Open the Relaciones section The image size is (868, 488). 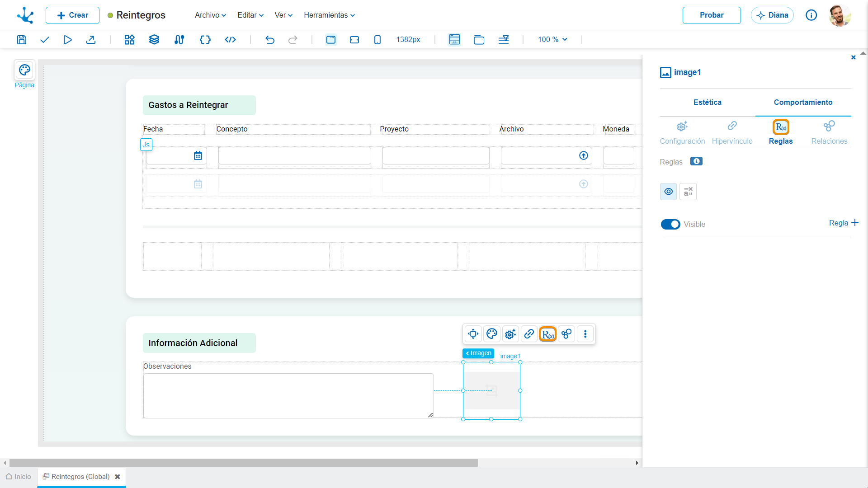(x=829, y=132)
